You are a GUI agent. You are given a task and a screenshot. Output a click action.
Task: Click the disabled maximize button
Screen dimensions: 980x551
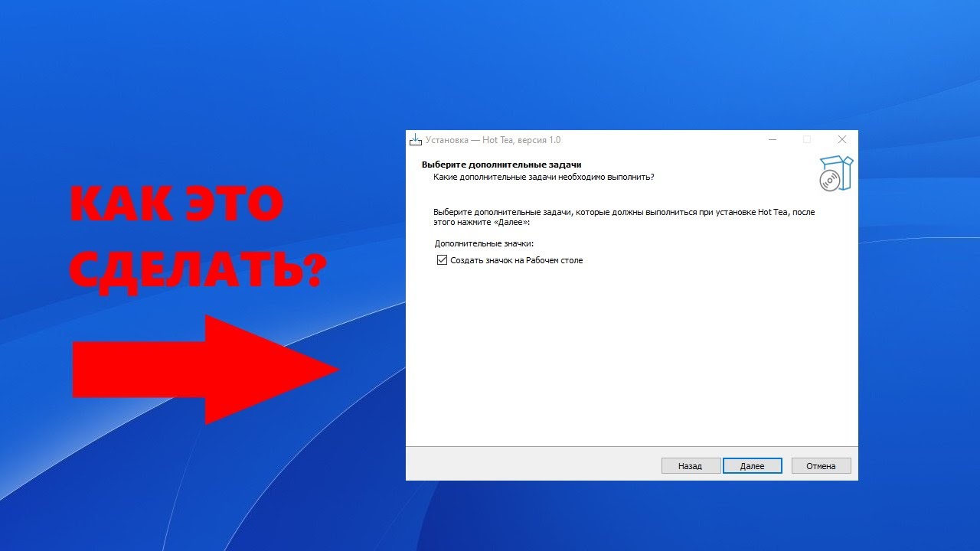tap(807, 140)
